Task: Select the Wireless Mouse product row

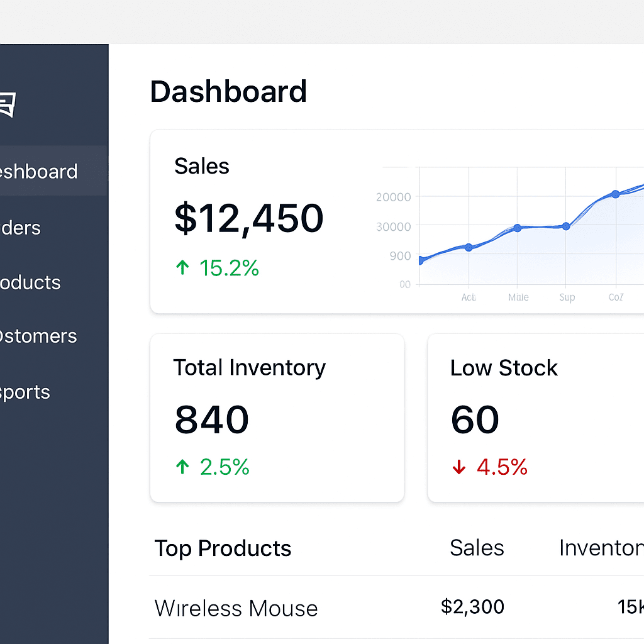Action: (x=396, y=608)
